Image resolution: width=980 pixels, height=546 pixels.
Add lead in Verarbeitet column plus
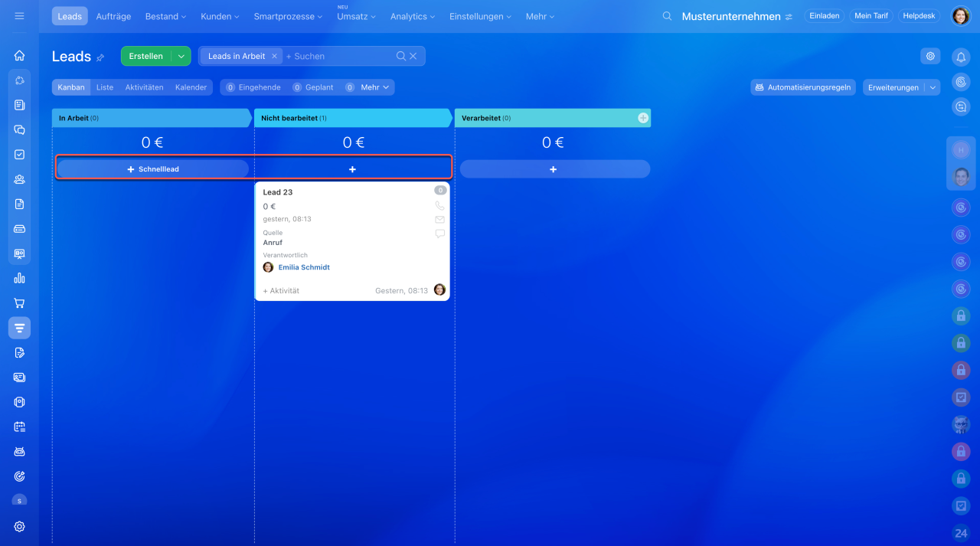(x=554, y=169)
